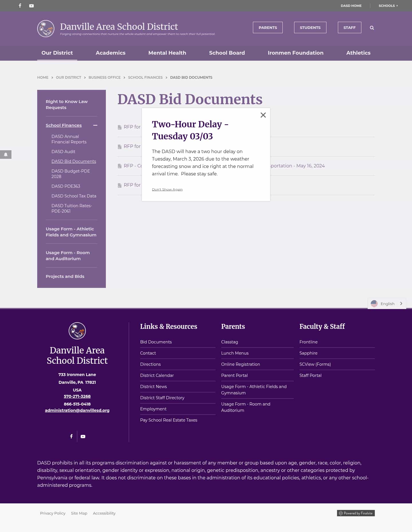Open District News link

(x=153, y=387)
